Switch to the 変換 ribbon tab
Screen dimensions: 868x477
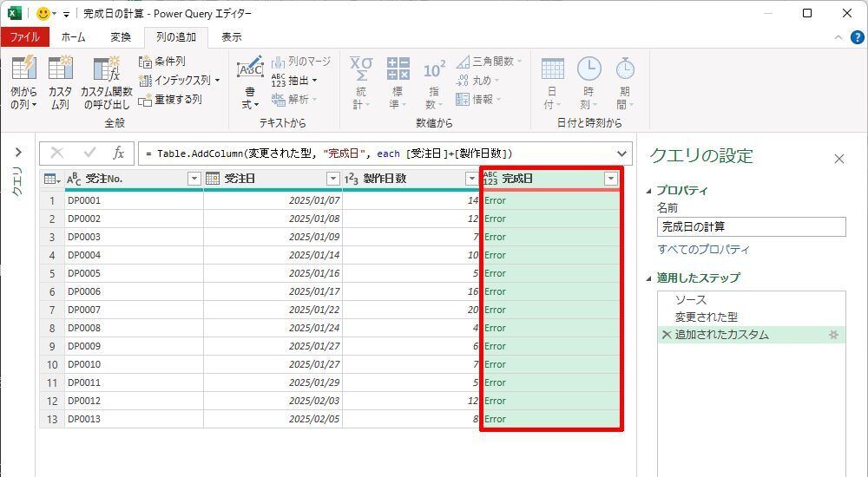(x=121, y=37)
